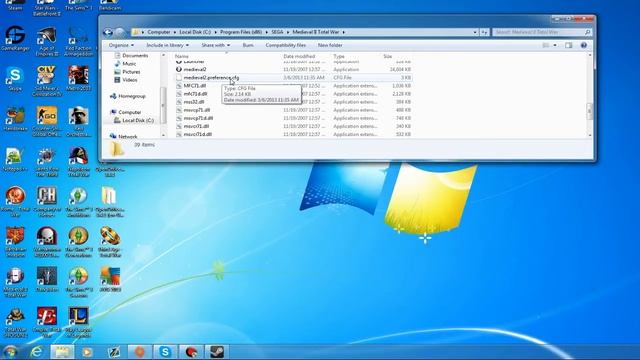640x360 pixels.
Task: Switch to Skype in the taskbar
Action: click(x=165, y=352)
